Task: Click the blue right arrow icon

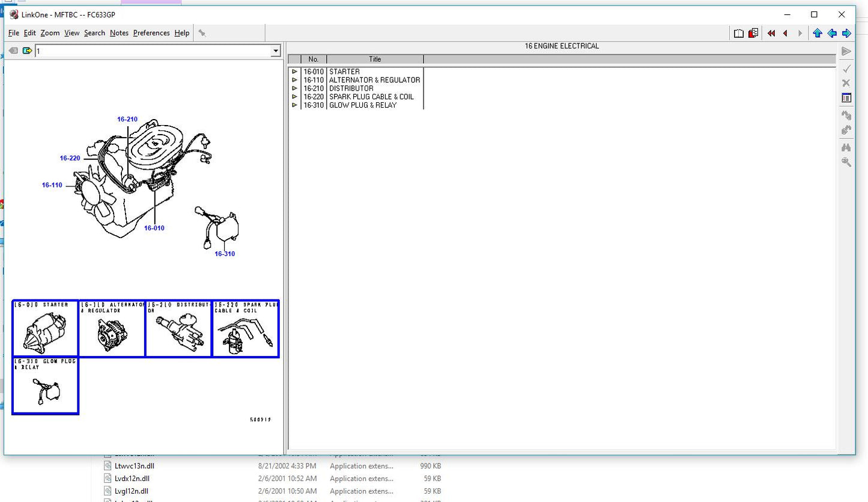Action: pos(846,33)
